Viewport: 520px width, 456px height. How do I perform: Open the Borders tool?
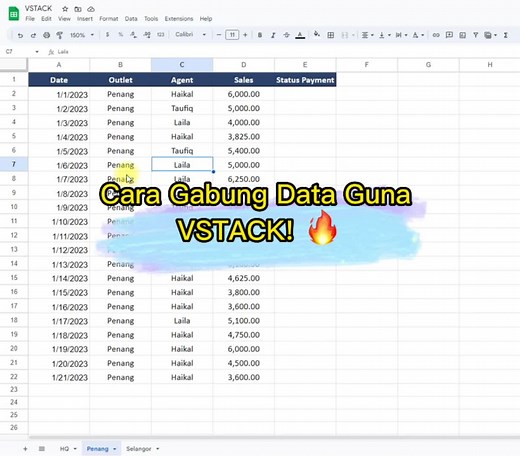point(331,35)
